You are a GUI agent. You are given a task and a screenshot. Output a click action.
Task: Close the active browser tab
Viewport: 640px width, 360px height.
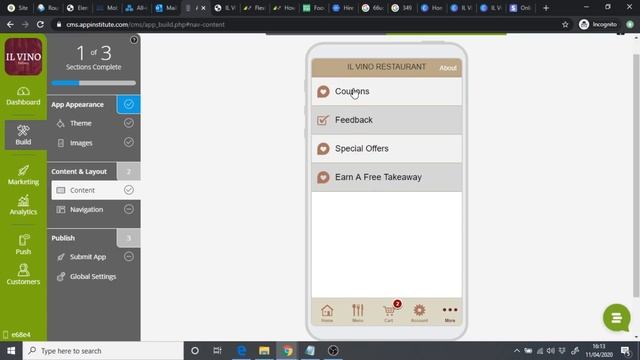click(203, 8)
